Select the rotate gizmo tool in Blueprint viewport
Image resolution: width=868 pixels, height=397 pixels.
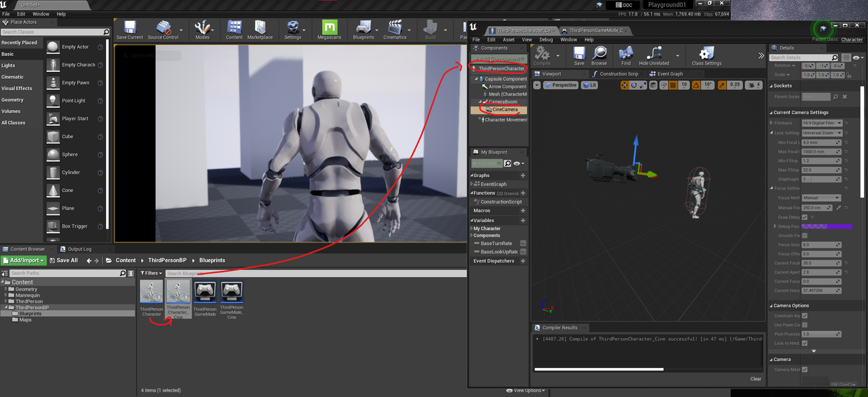coord(633,85)
